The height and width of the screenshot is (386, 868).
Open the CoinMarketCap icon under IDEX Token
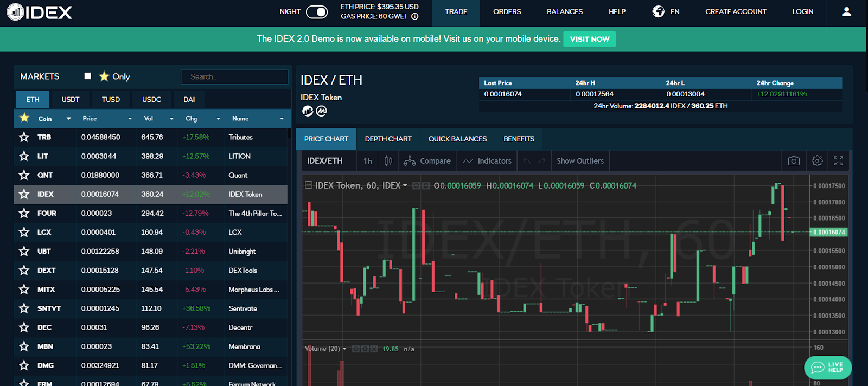322,111
